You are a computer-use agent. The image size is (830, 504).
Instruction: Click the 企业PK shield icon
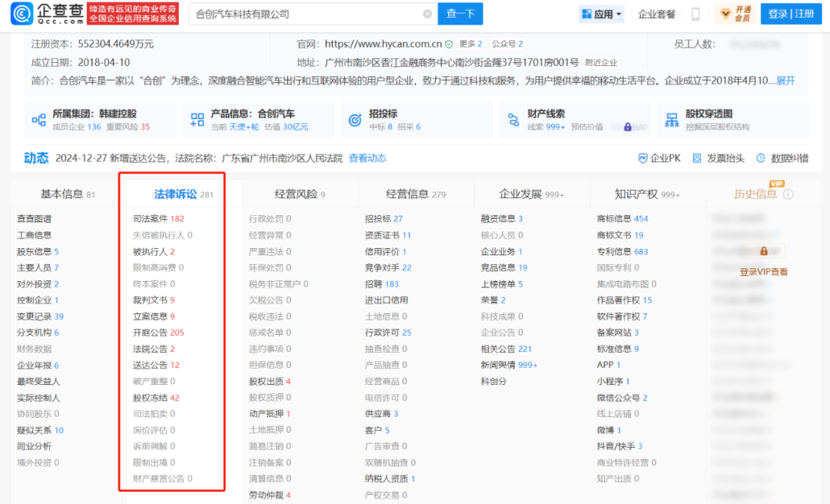pos(642,158)
